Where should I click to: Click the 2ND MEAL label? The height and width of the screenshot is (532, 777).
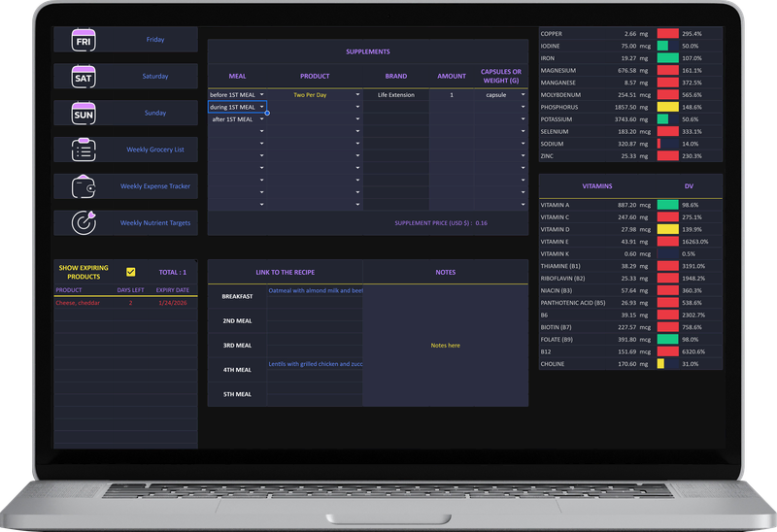click(237, 321)
